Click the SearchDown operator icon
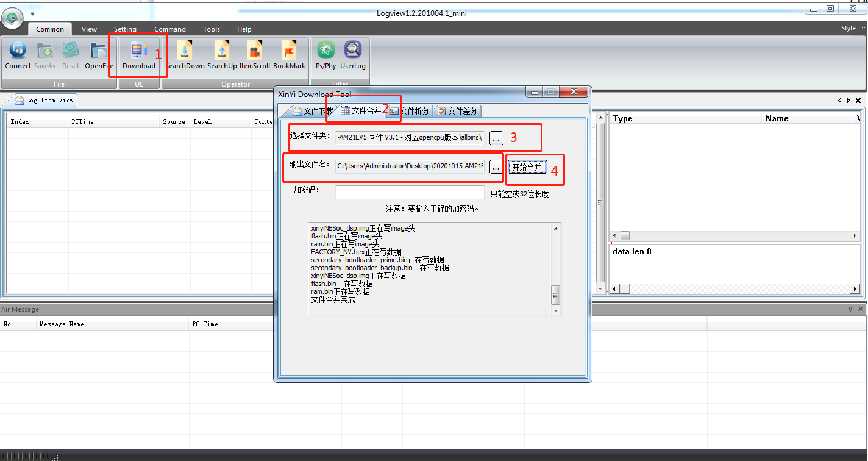The height and width of the screenshot is (461, 868). pyautogui.click(x=185, y=55)
